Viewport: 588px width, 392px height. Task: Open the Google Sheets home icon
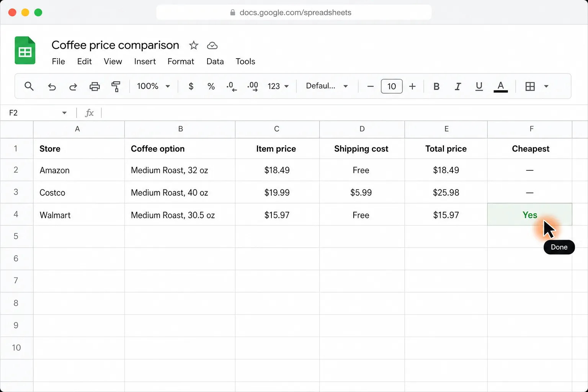coord(25,51)
